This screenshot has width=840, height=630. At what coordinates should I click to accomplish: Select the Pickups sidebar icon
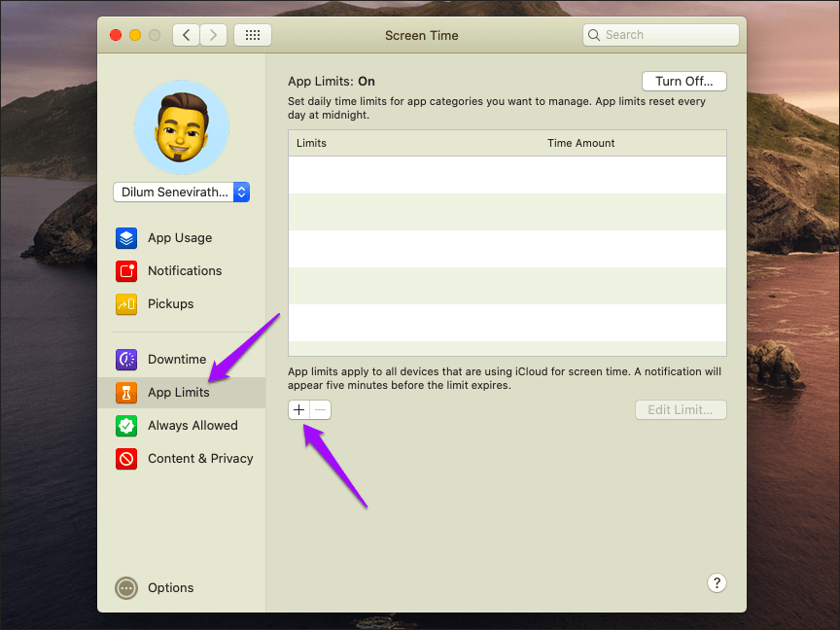(126, 304)
